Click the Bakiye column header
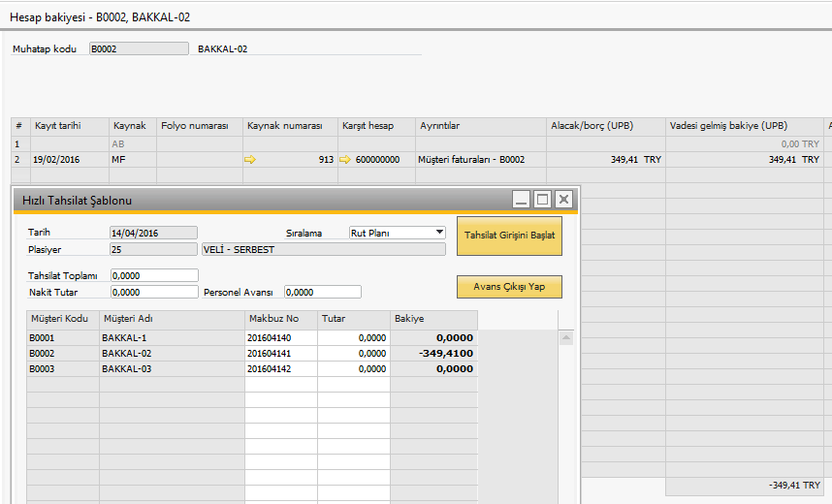Screen dimensions: 832x504 coord(433,319)
